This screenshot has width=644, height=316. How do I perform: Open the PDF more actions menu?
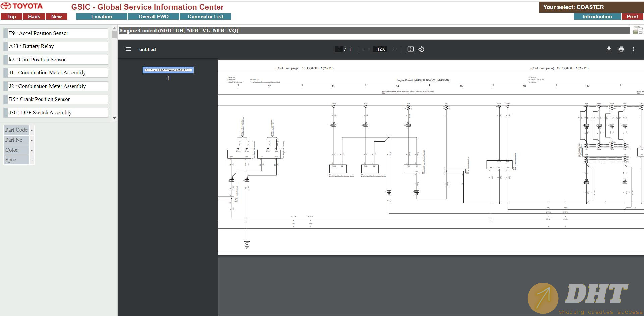tap(633, 49)
